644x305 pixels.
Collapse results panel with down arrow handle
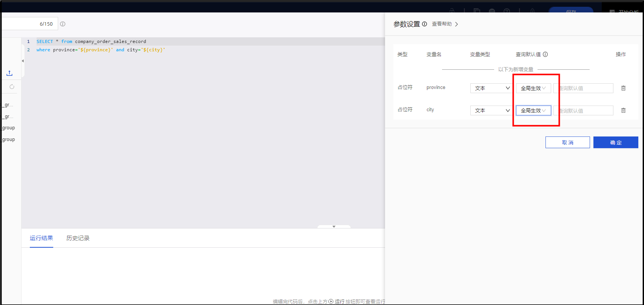click(334, 227)
